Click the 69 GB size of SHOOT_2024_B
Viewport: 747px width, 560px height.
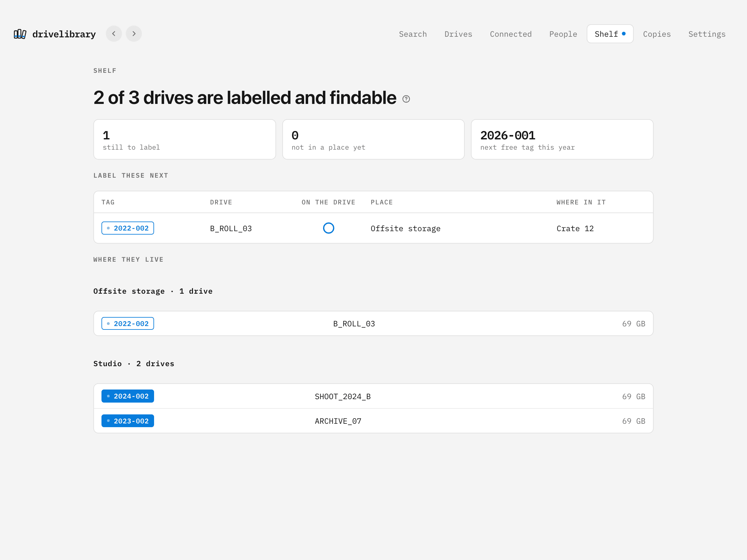point(634,397)
